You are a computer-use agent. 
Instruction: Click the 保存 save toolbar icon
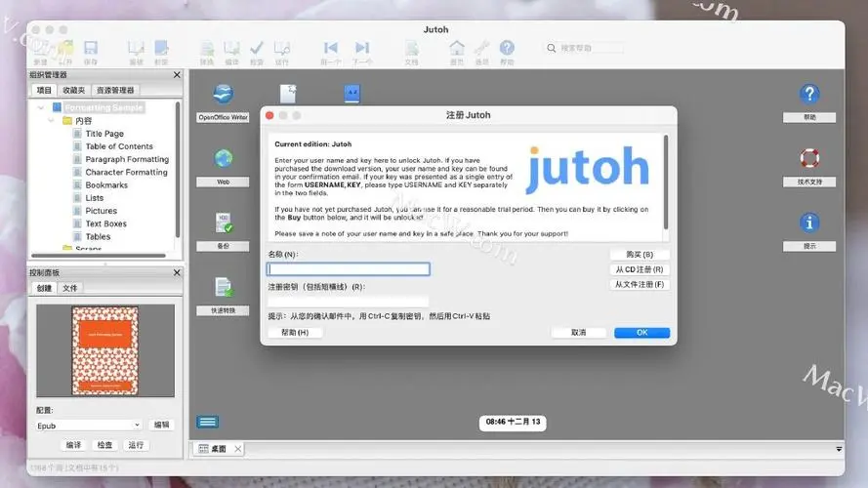91,49
